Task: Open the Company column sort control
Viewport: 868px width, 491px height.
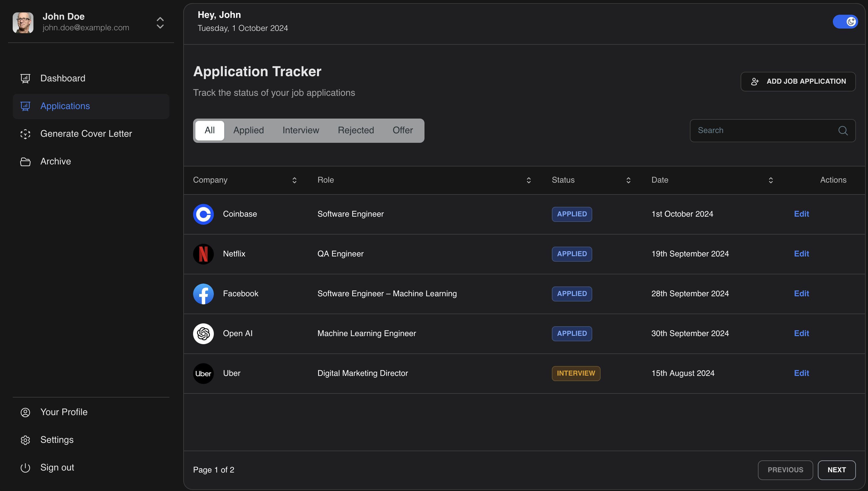Action: click(x=294, y=180)
